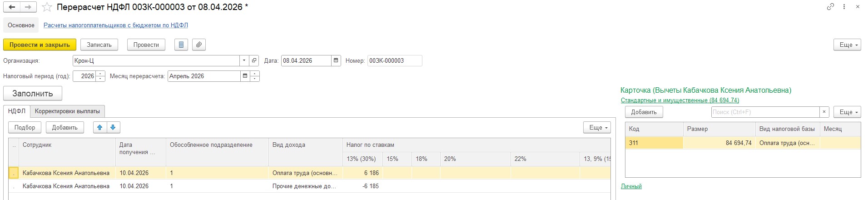Move the table row up
868x200 pixels.
100,127
